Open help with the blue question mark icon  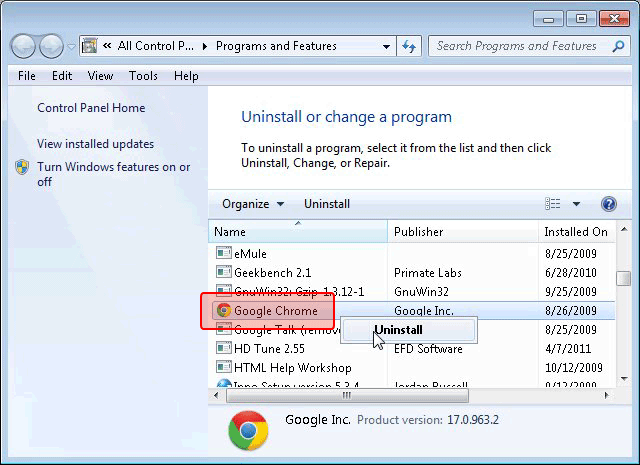pyautogui.click(x=608, y=204)
